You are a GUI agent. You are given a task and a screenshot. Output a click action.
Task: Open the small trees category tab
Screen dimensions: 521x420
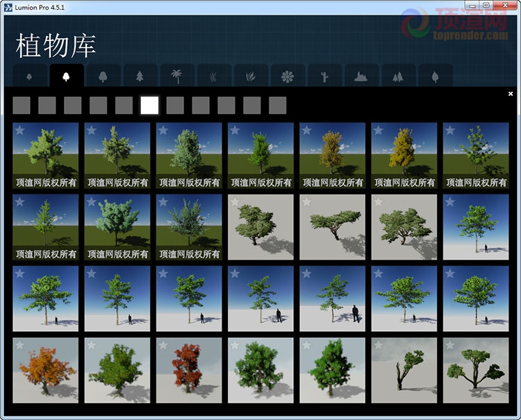pos(30,76)
